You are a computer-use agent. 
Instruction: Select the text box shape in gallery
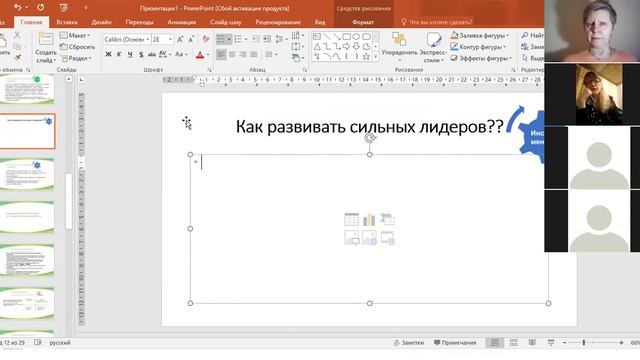[317, 37]
